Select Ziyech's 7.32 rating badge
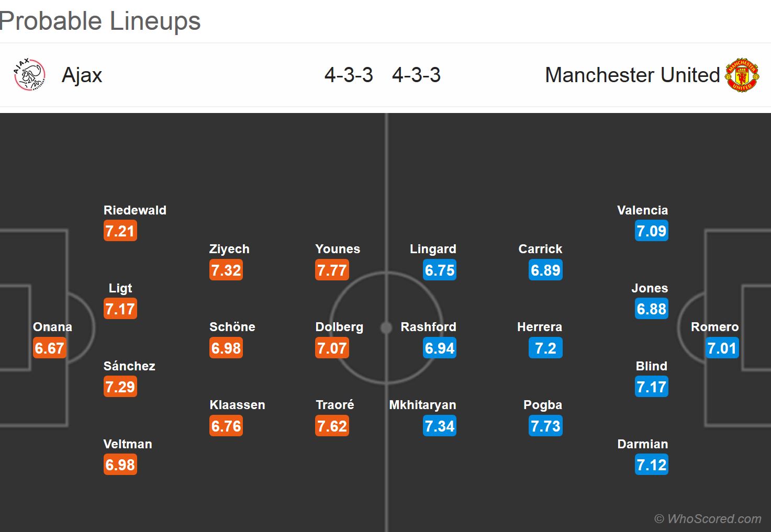 coord(226,270)
